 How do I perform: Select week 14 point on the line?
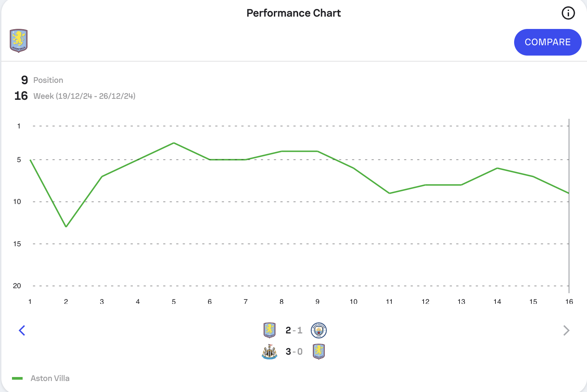(497, 168)
